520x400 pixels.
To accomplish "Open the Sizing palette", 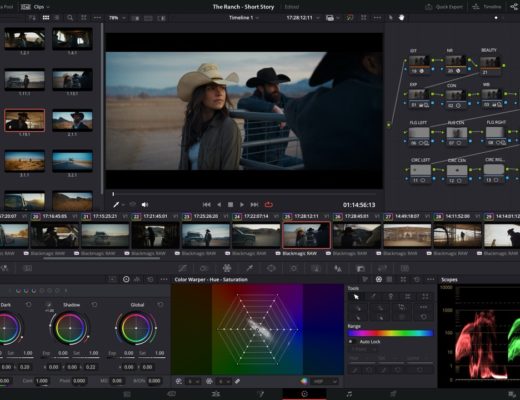I will pos(382,268).
